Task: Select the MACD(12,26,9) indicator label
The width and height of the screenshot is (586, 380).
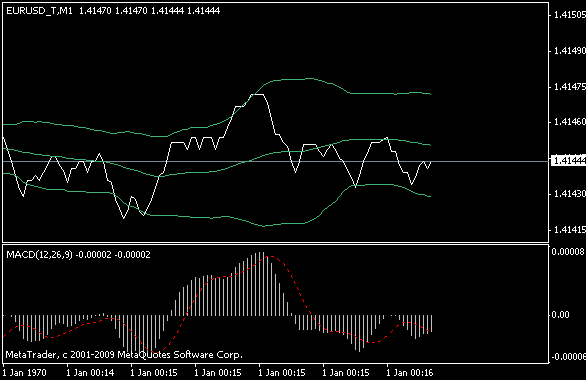Action: pyautogui.click(x=39, y=255)
